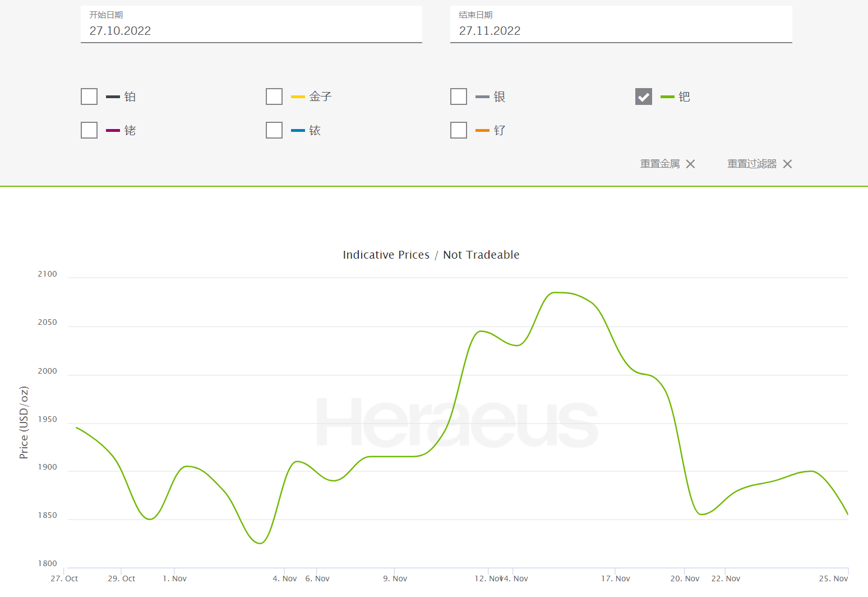
Task: Click the 1800 y-axis label
Action: point(48,564)
